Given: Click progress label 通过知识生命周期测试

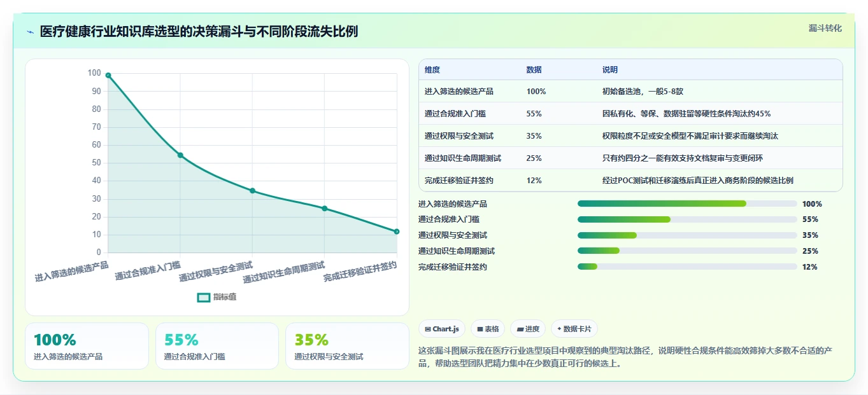Looking at the screenshot, I should pyautogui.click(x=457, y=251).
